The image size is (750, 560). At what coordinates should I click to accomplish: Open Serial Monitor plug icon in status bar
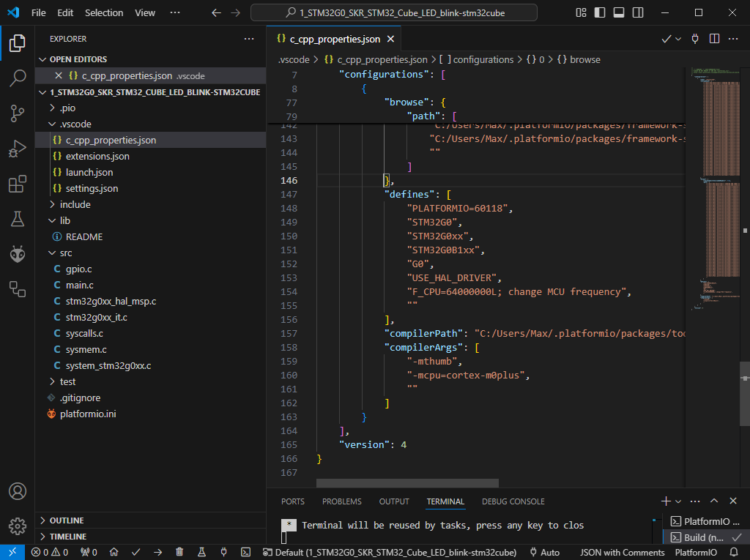(223, 553)
